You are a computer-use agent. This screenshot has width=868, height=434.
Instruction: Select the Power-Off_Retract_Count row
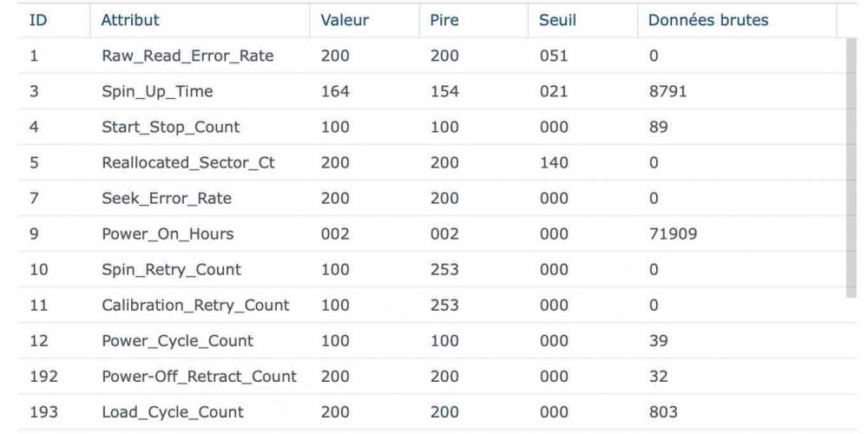(199, 377)
